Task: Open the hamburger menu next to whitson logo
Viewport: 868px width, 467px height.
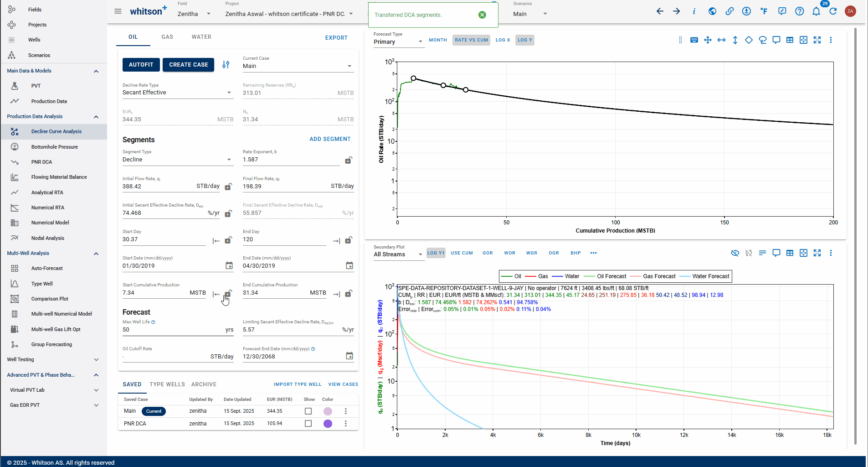Action: (118, 11)
